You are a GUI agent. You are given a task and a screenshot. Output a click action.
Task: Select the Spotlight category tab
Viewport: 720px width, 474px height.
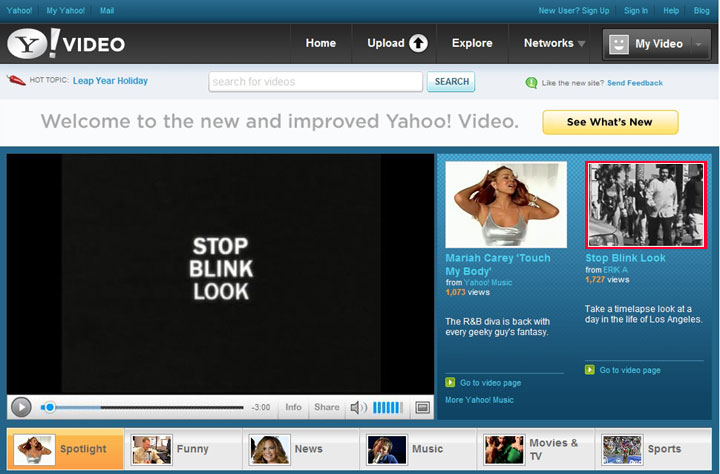coord(65,449)
